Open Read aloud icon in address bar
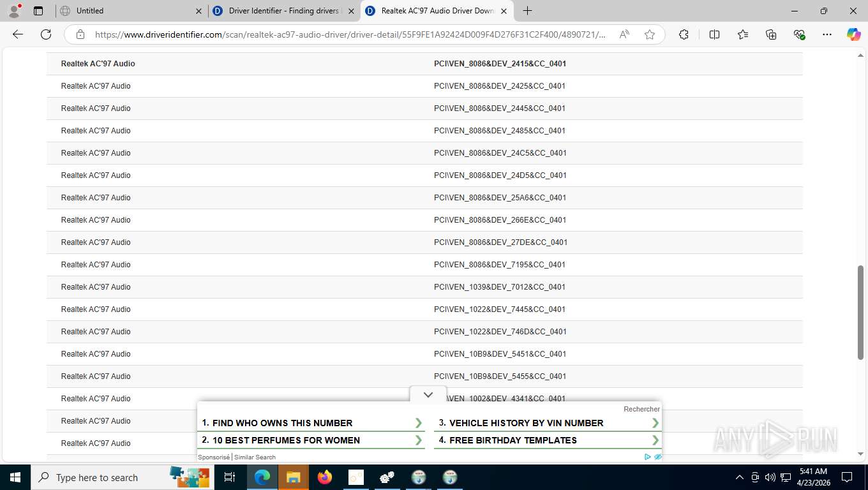 point(624,34)
